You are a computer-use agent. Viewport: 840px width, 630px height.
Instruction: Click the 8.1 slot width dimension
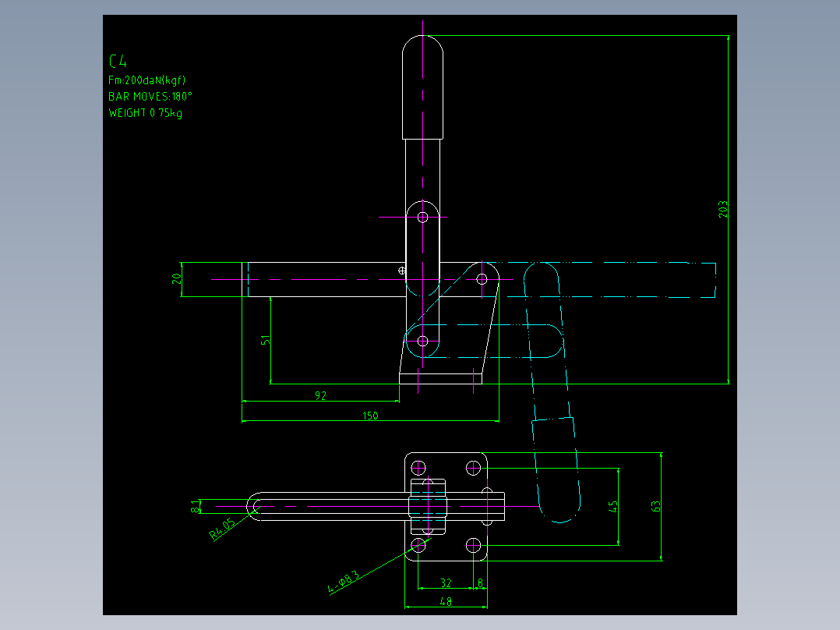pos(195,506)
